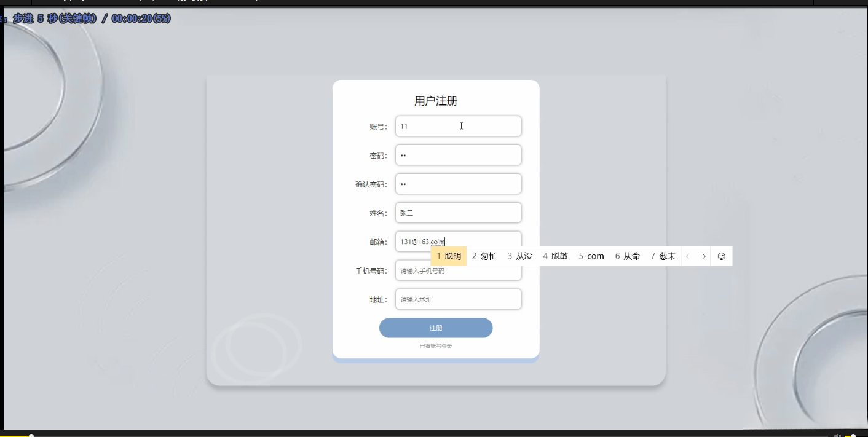Select IME candidate 7 葱末

coord(663,256)
